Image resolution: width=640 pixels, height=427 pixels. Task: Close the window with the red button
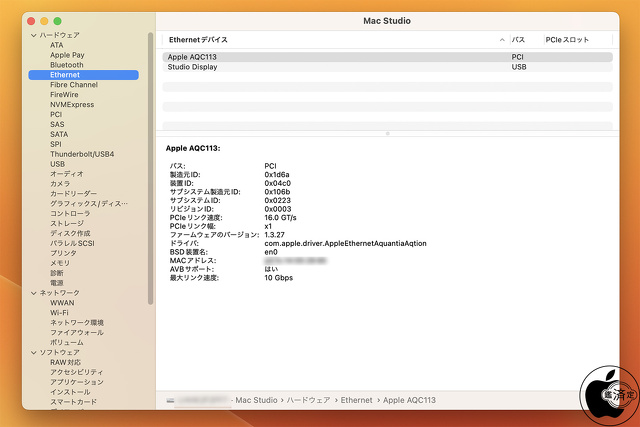click(x=31, y=21)
